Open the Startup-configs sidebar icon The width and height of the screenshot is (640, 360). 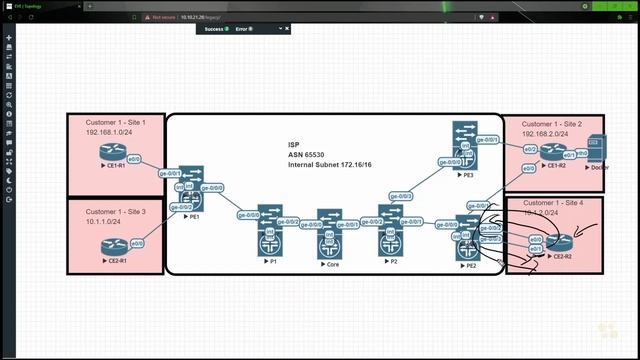pyautogui.click(x=9, y=67)
